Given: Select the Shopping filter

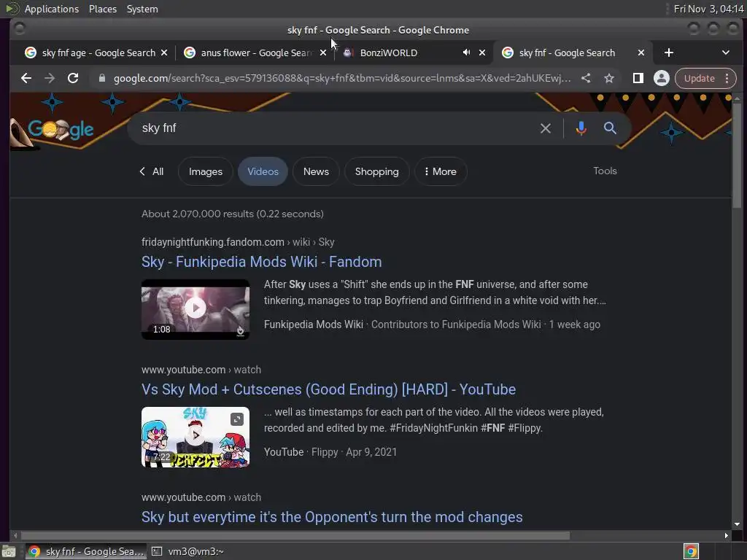Looking at the screenshot, I should pyautogui.click(x=377, y=171).
